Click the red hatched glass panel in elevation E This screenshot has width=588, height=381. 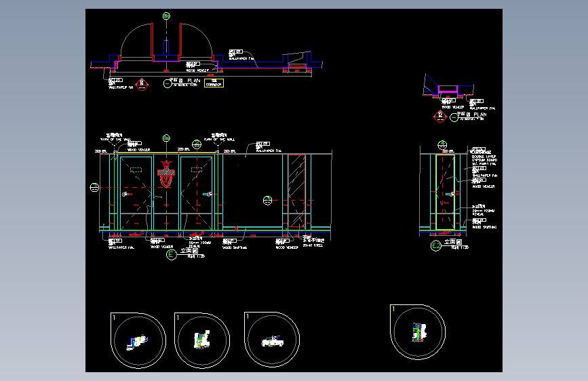point(296,191)
